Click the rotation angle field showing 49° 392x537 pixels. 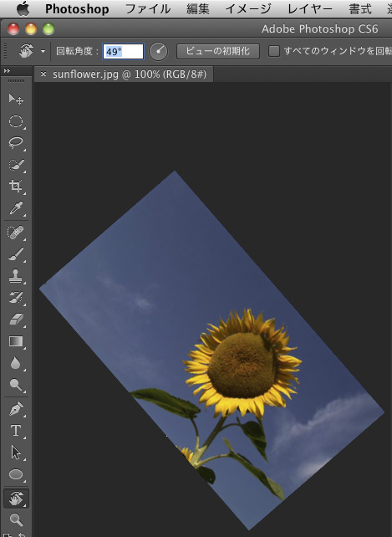pyautogui.click(x=123, y=52)
